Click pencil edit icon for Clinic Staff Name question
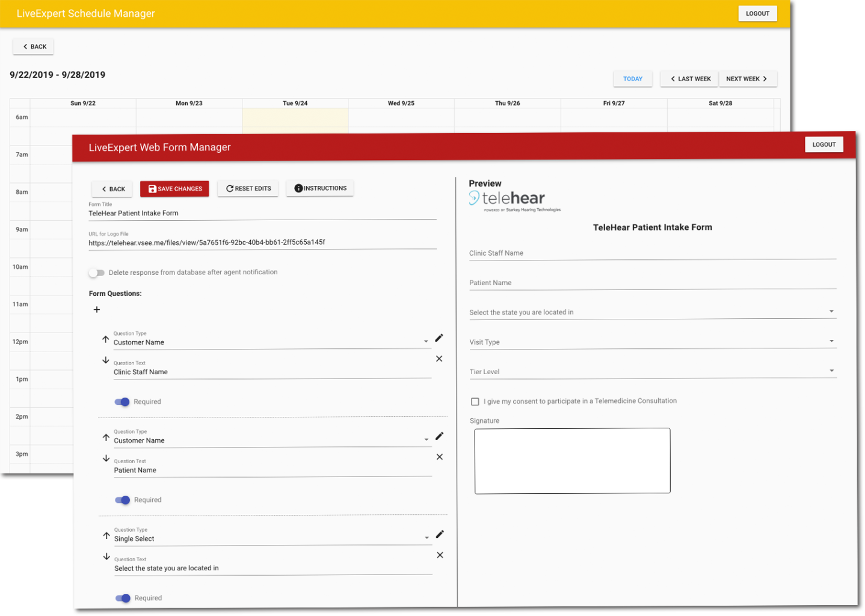This screenshot has width=865, height=616. (439, 338)
